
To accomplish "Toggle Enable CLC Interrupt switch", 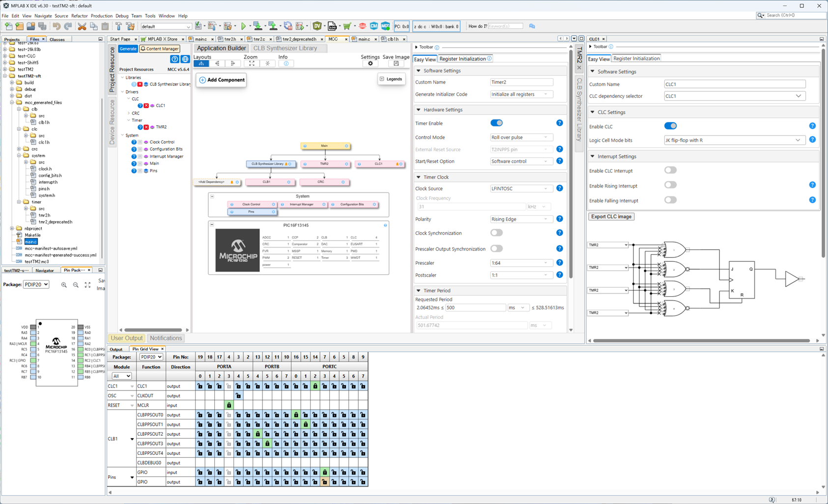I will click(670, 170).
